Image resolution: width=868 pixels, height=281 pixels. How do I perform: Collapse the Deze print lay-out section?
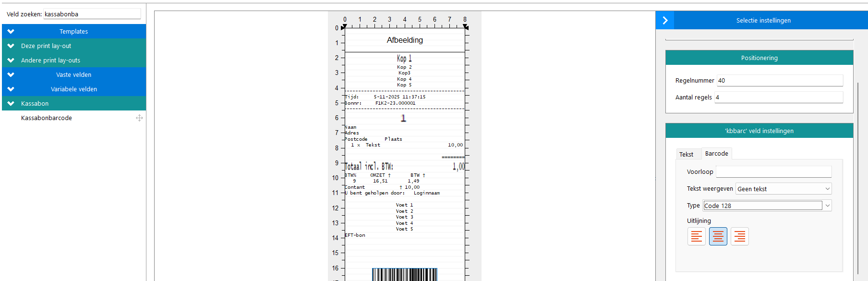point(11,46)
